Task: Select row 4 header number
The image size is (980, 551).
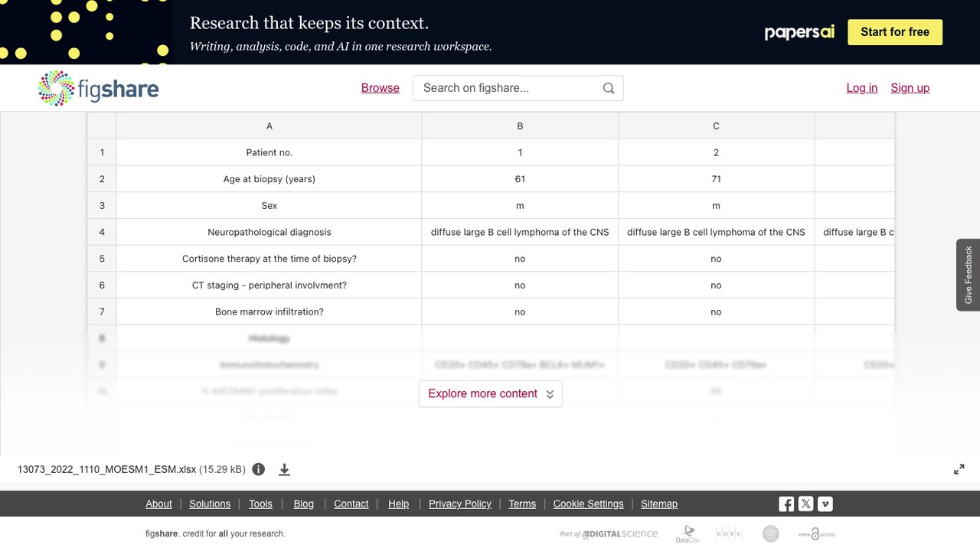Action: click(x=102, y=232)
